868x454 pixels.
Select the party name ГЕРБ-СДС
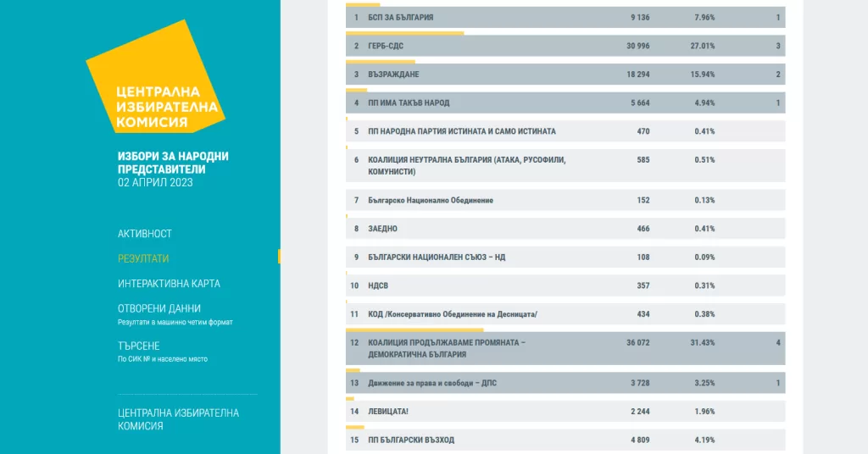[386, 46]
